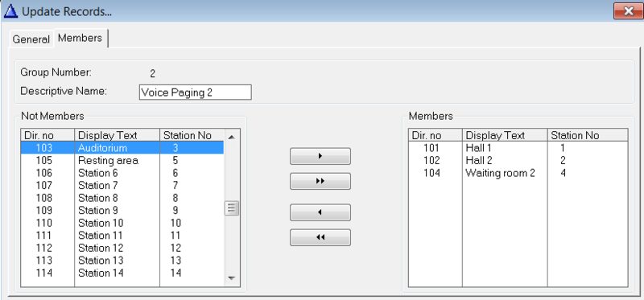The height and width of the screenshot is (300, 644).
Task: Click the Descriptive Name input field
Action: (x=195, y=92)
